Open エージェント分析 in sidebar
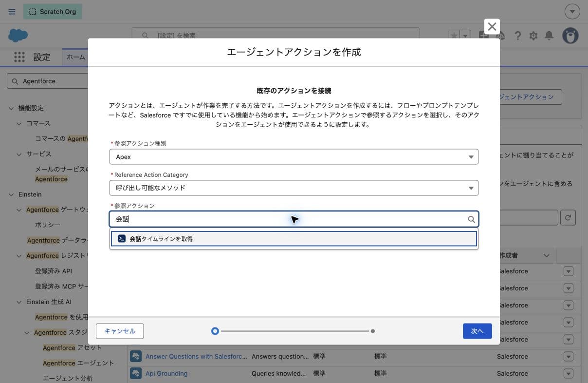This screenshot has height=383, width=588. pyautogui.click(x=68, y=379)
